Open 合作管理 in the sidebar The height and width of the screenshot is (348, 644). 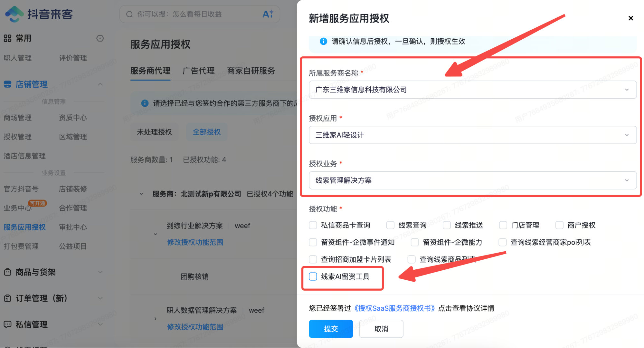point(73,208)
